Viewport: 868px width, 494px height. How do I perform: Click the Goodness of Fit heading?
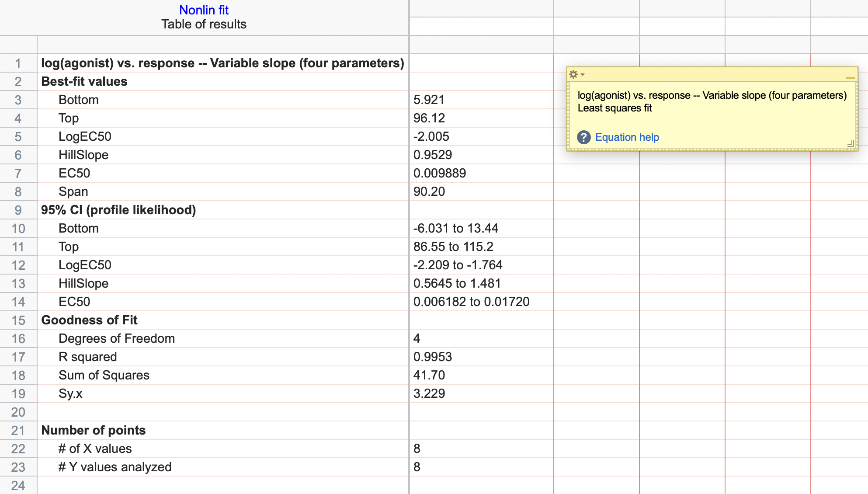pos(89,320)
